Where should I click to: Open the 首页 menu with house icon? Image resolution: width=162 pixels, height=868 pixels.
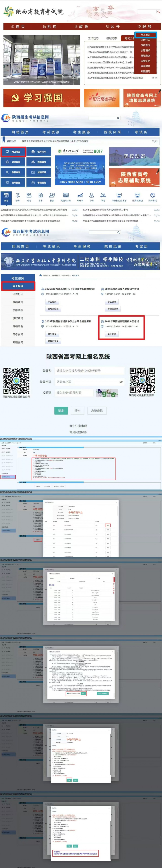click(18, 27)
